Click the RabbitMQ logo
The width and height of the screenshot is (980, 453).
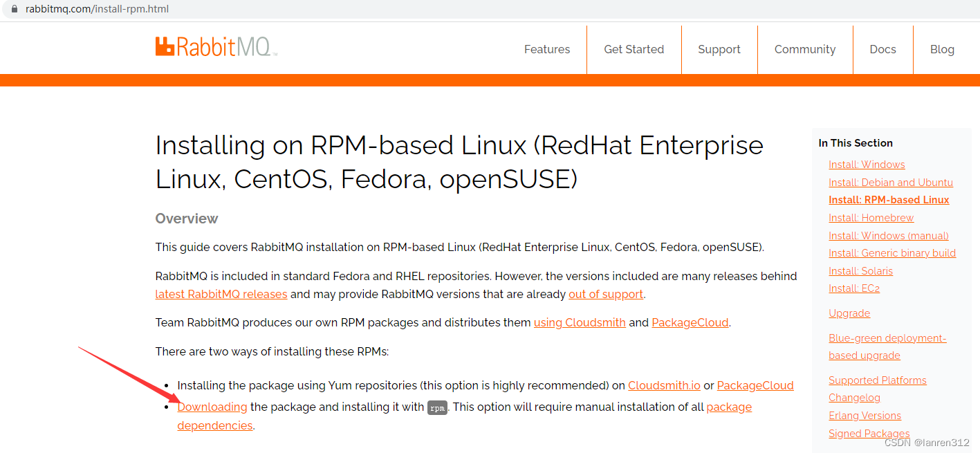pyautogui.click(x=216, y=46)
